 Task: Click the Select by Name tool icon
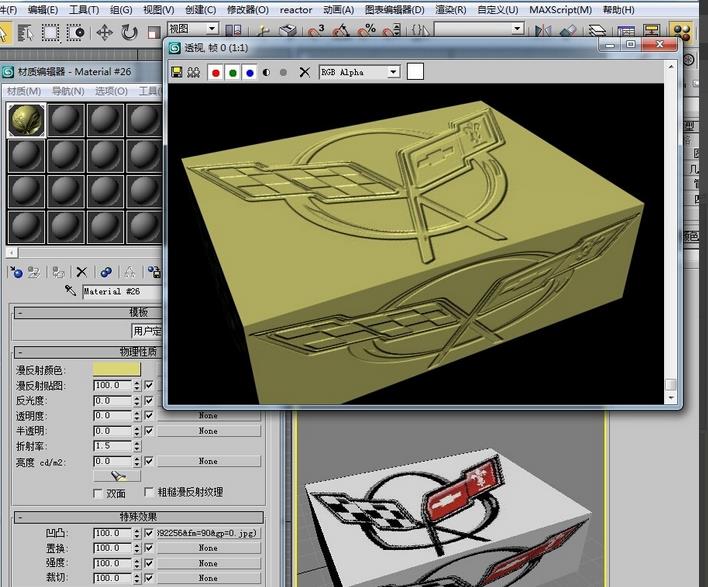coord(25,33)
